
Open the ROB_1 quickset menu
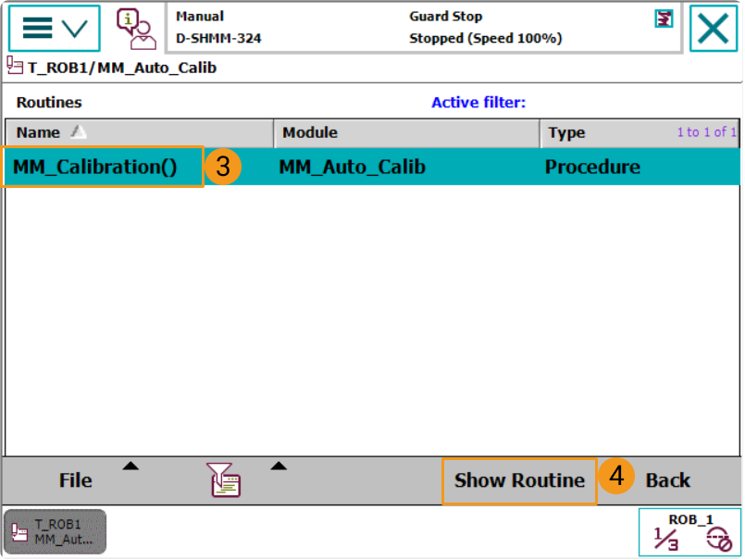(x=689, y=532)
